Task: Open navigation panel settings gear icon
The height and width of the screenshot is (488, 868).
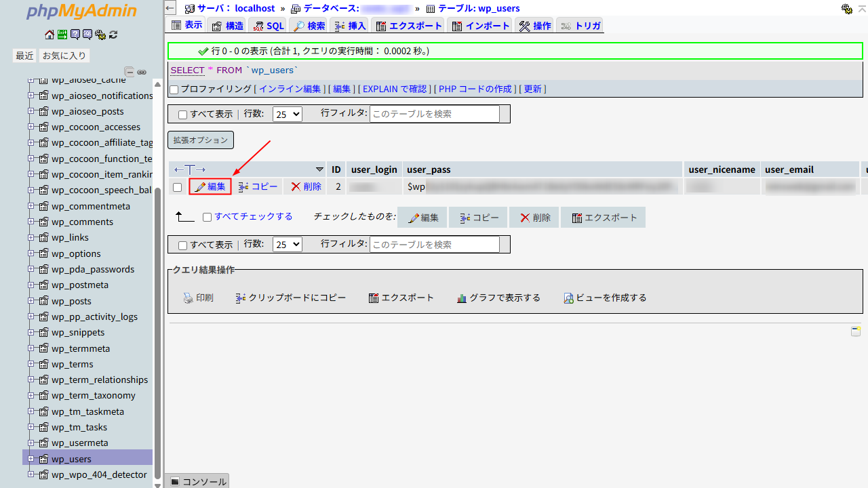Action: click(x=100, y=35)
